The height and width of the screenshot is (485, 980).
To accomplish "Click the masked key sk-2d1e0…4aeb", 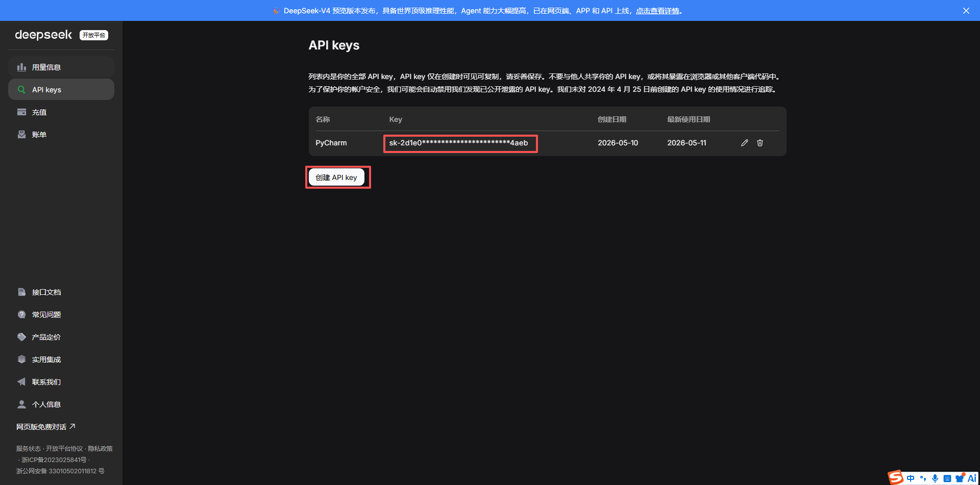I will click(458, 143).
